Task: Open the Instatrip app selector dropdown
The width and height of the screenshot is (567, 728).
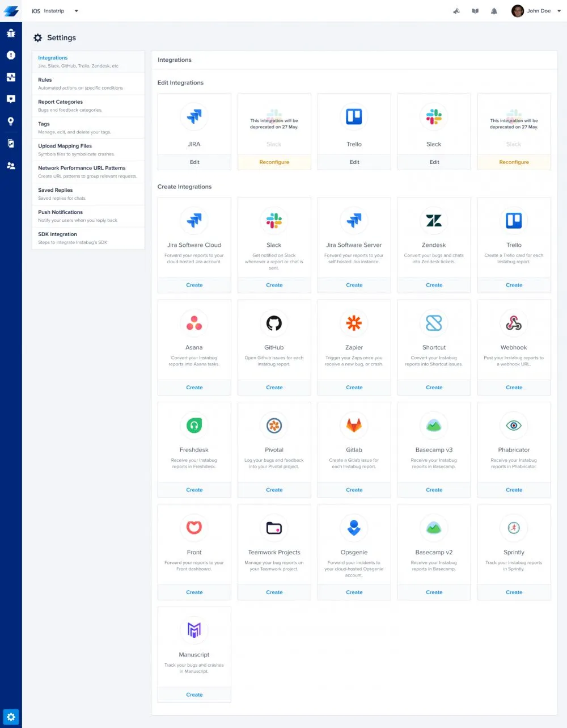Action: pos(56,11)
